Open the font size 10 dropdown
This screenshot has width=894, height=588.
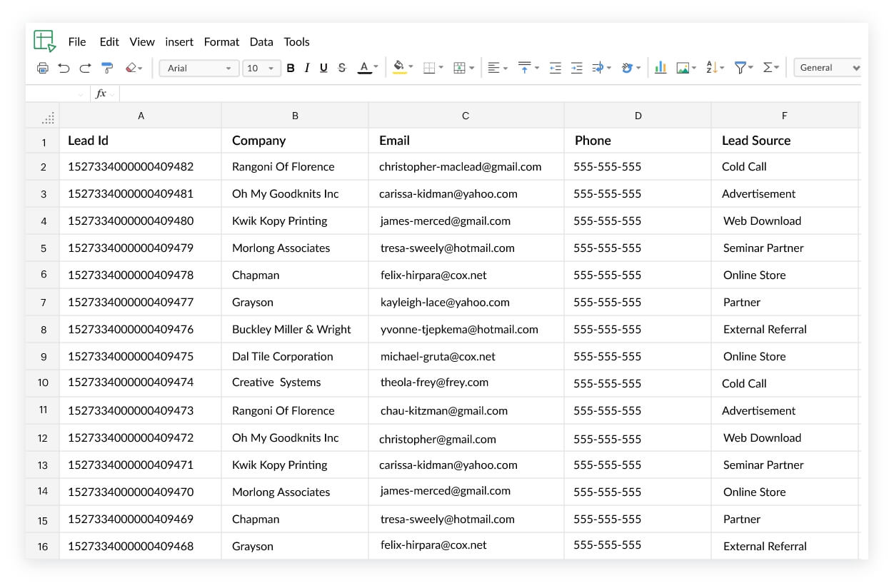(261, 69)
